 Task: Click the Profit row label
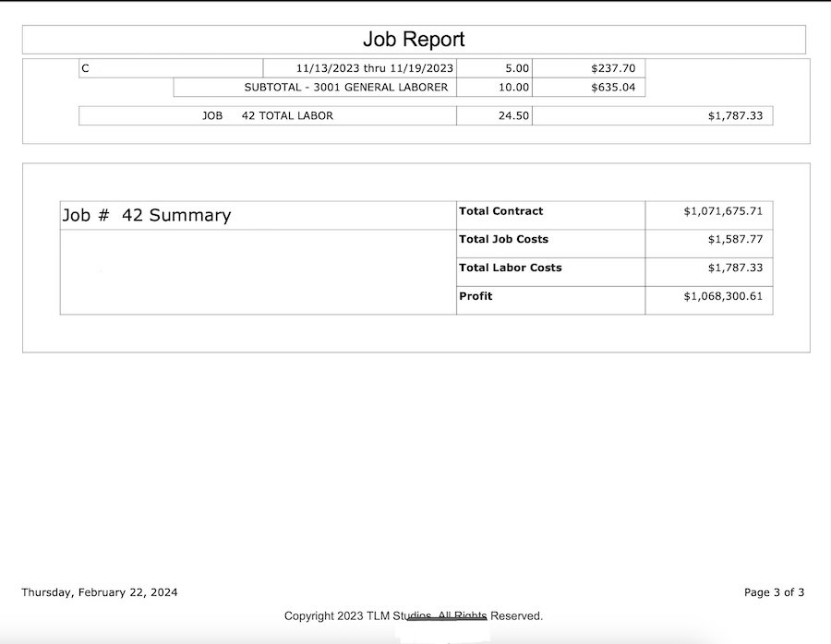(x=476, y=296)
